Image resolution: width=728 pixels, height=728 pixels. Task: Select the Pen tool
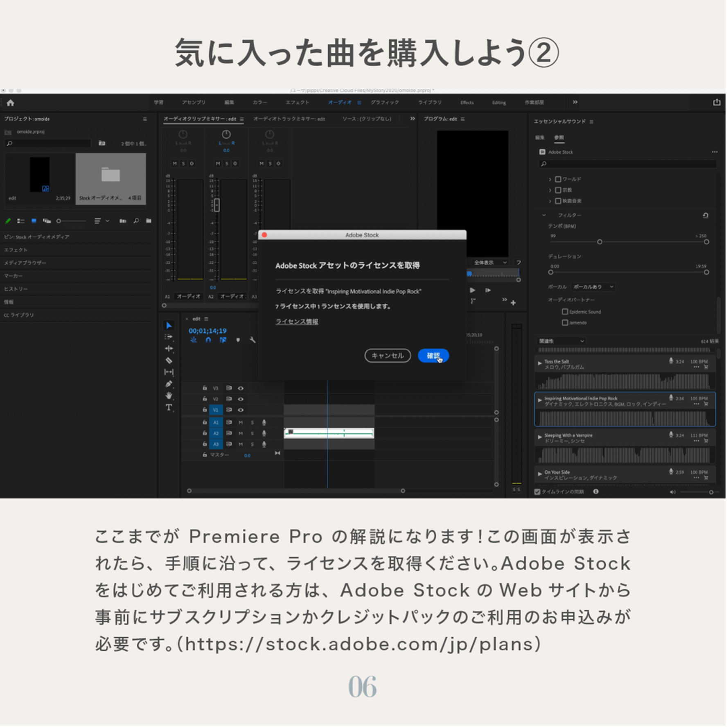coord(169,385)
